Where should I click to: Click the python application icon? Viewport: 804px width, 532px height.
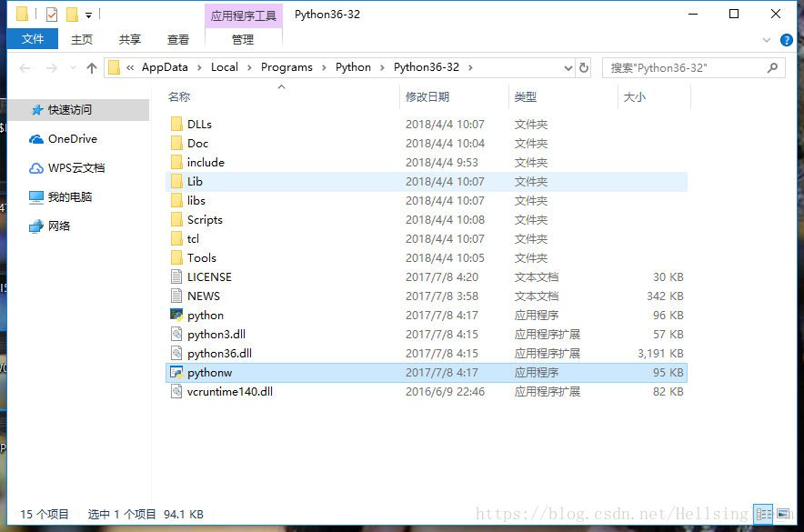(176, 315)
